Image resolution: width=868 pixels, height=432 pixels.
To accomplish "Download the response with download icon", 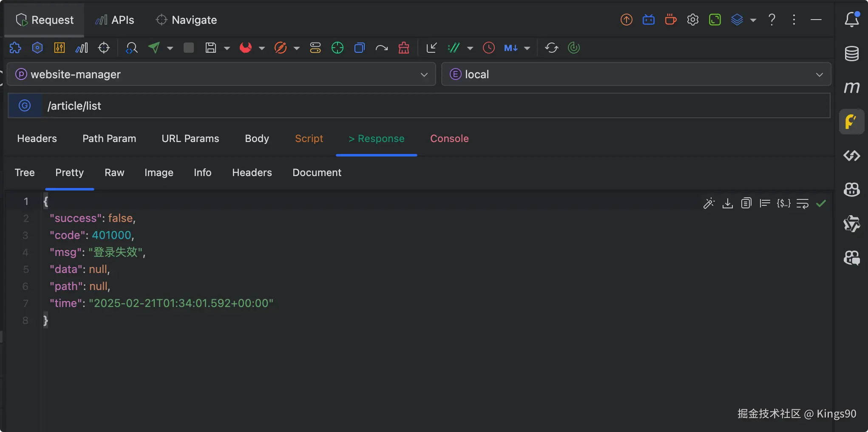I will pyautogui.click(x=728, y=203).
